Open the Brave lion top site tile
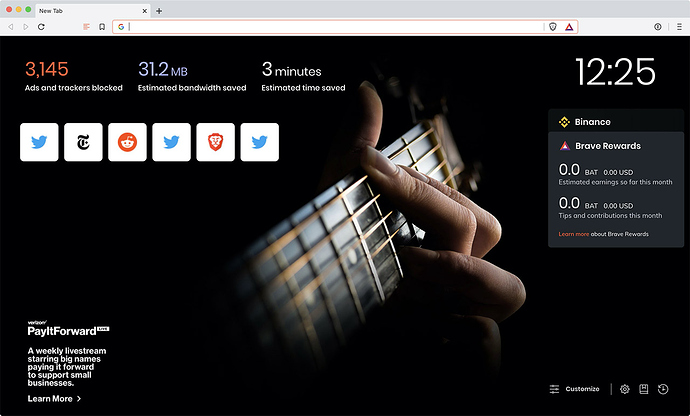This screenshot has width=690, height=416. [x=216, y=142]
